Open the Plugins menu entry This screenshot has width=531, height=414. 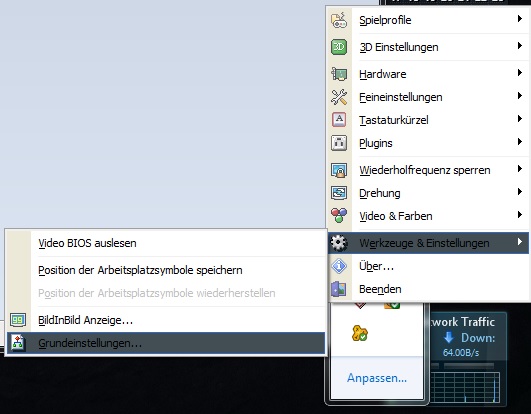428,143
